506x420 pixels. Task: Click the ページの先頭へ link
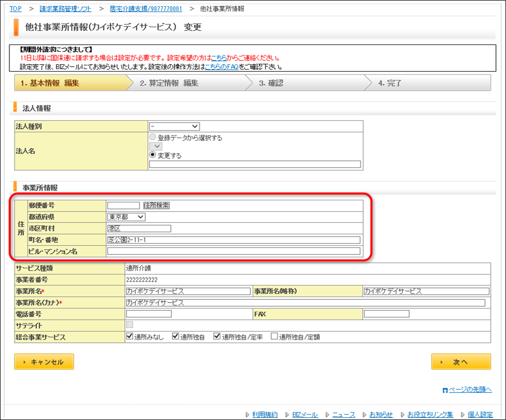[x=470, y=390]
